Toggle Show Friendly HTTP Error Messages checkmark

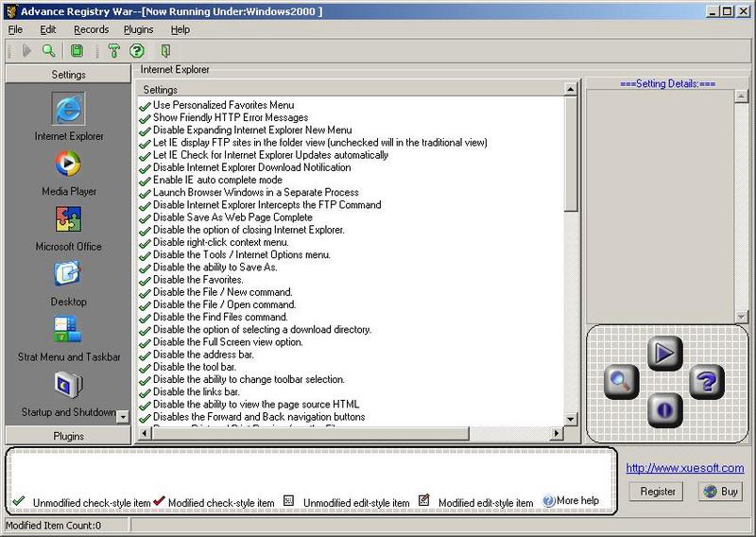coord(145,118)
